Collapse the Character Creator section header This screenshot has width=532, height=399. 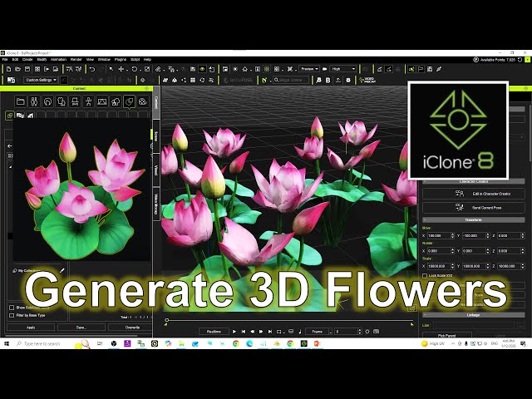click(x=473, y=182)
